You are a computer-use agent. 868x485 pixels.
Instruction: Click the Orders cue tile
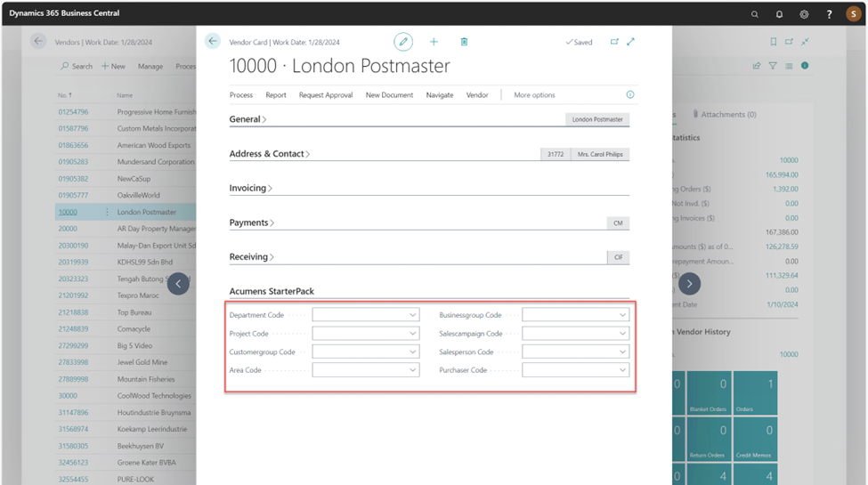[x=755, y=393]
